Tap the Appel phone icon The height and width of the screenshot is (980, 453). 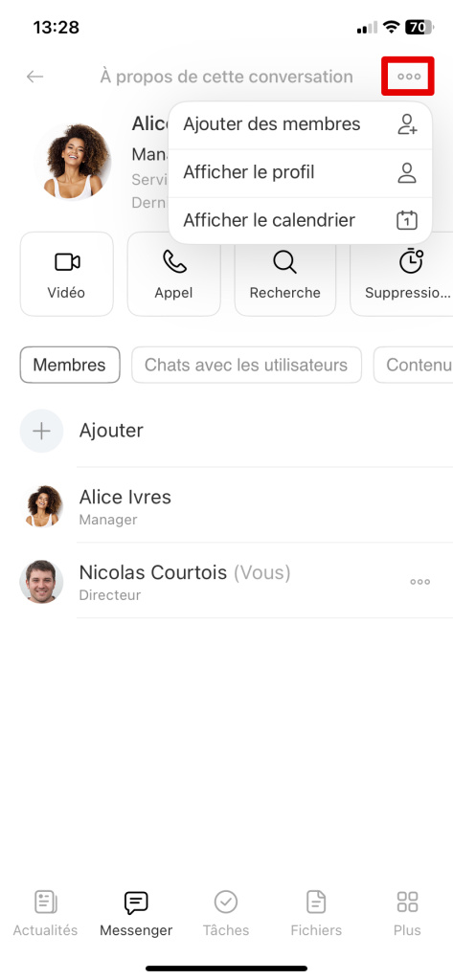[174, 262]
